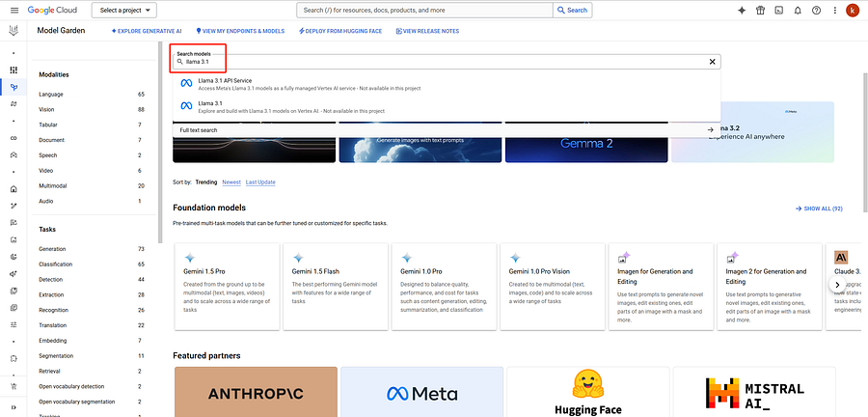Open the notifications bell
868x417 pixels.
tap(798, 10)
